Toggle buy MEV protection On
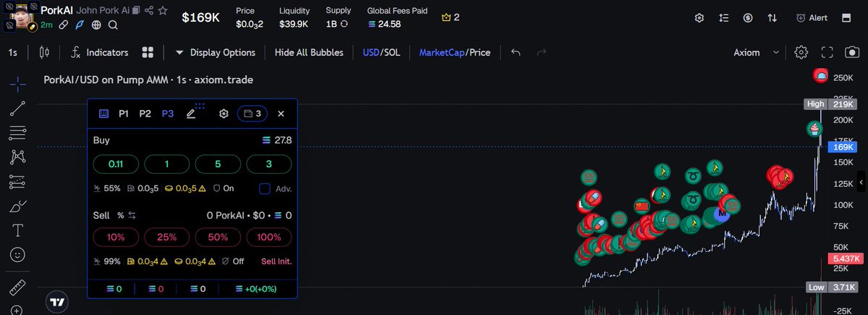This screenshot has height=315, width=868. (224, 188)
